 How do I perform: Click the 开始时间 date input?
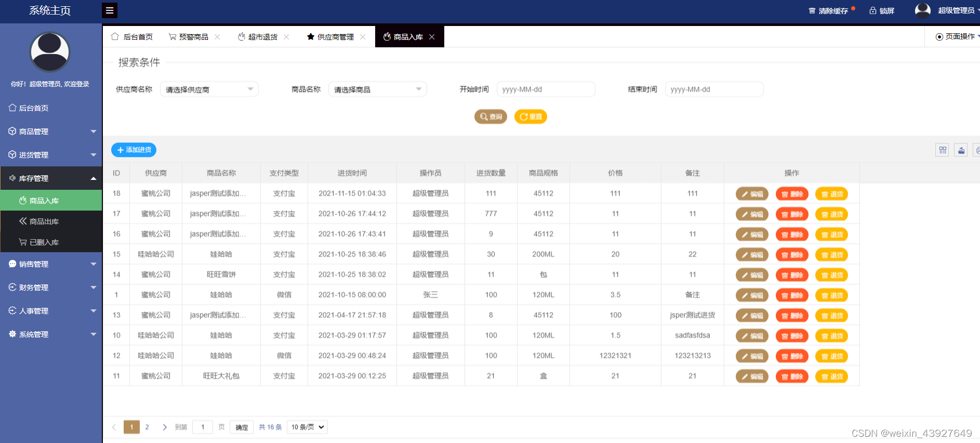(546, 89)
